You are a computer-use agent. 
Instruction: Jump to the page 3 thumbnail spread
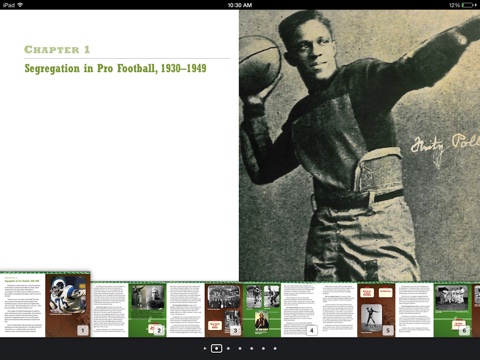pos(205,310)
